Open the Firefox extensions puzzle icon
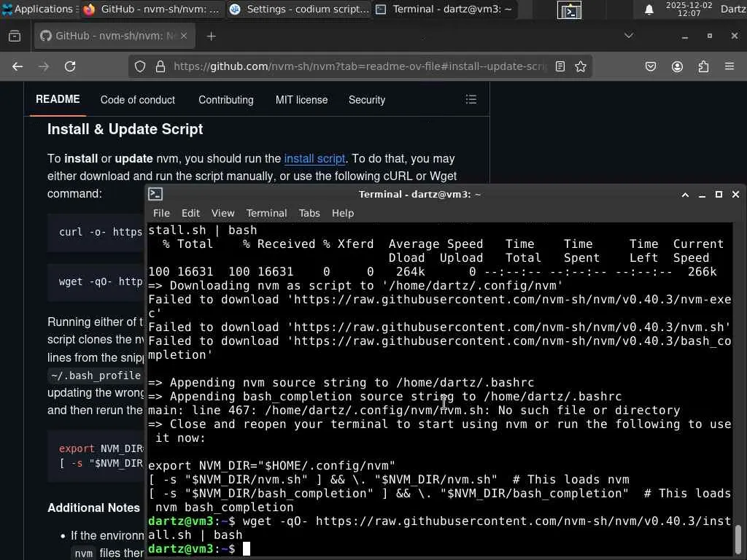The width and height of the screenshot is (747, 560). pos(703,66)
